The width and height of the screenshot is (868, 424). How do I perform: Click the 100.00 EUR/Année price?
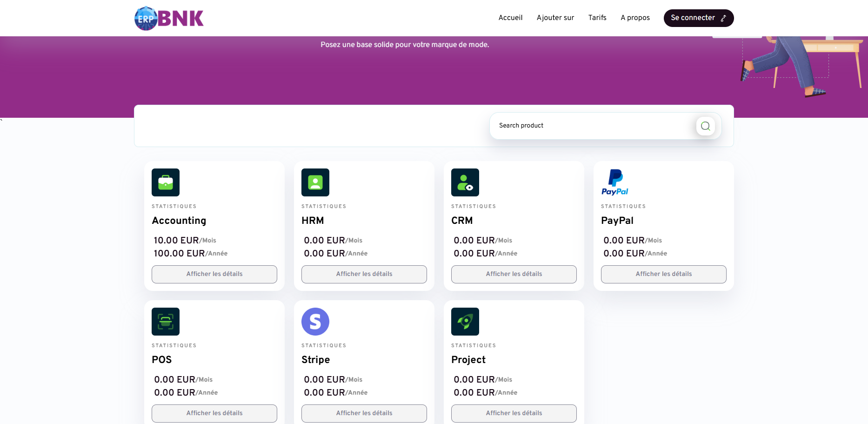[x=190, y=253]
